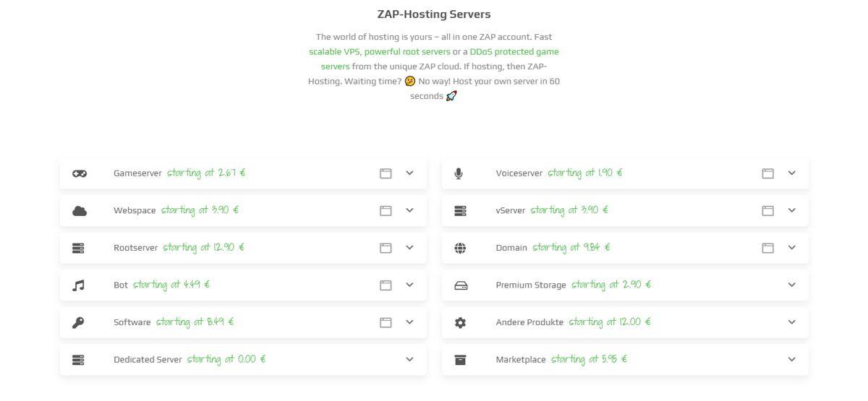Viewport: 868px width, 401px height.
Task: Click the Bot music note icon
Action: click(x=79, y=285)
